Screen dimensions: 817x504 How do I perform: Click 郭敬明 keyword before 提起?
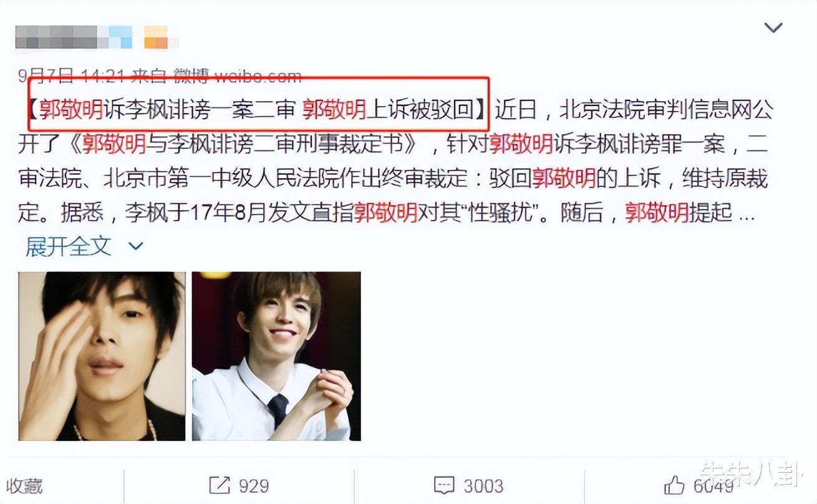658,213
